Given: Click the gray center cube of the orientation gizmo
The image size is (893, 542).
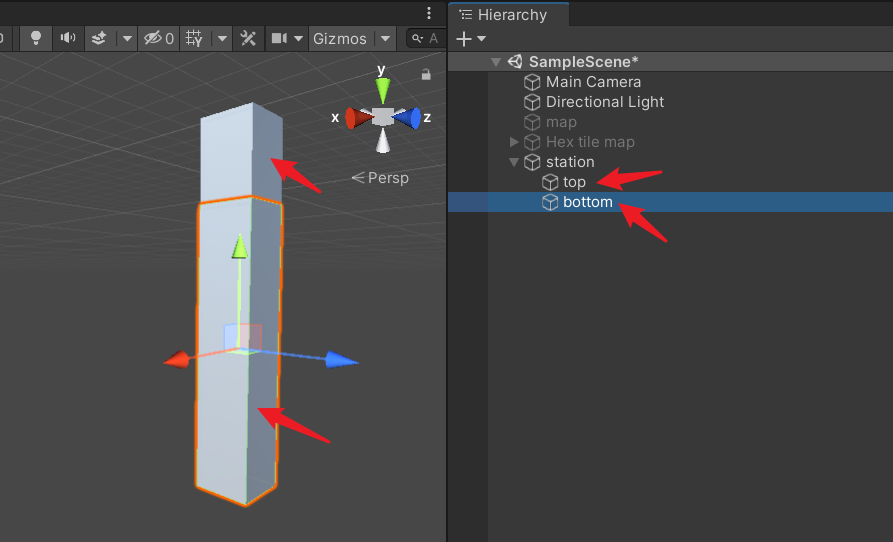Looking at the screenshot, I should [383, 117].
